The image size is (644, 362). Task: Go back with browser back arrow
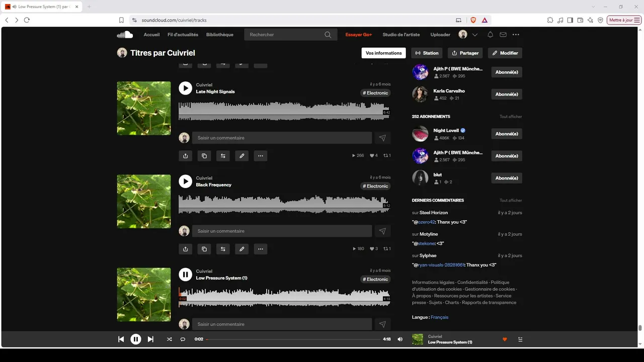coord(7,20)
